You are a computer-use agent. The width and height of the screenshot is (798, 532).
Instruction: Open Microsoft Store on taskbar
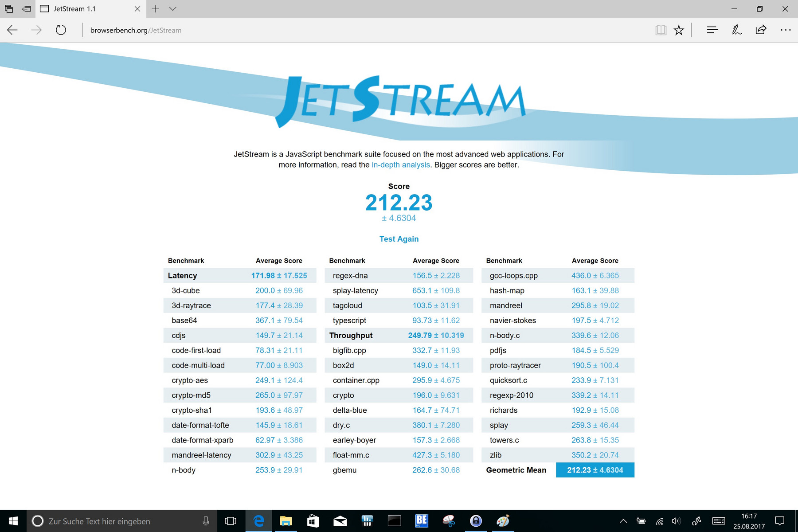point(313,521)
